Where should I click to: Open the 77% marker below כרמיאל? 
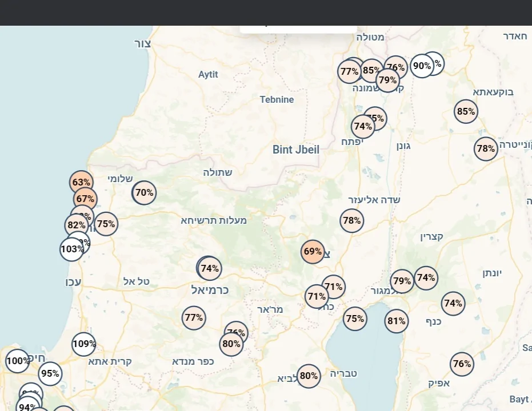click(194, 318)
